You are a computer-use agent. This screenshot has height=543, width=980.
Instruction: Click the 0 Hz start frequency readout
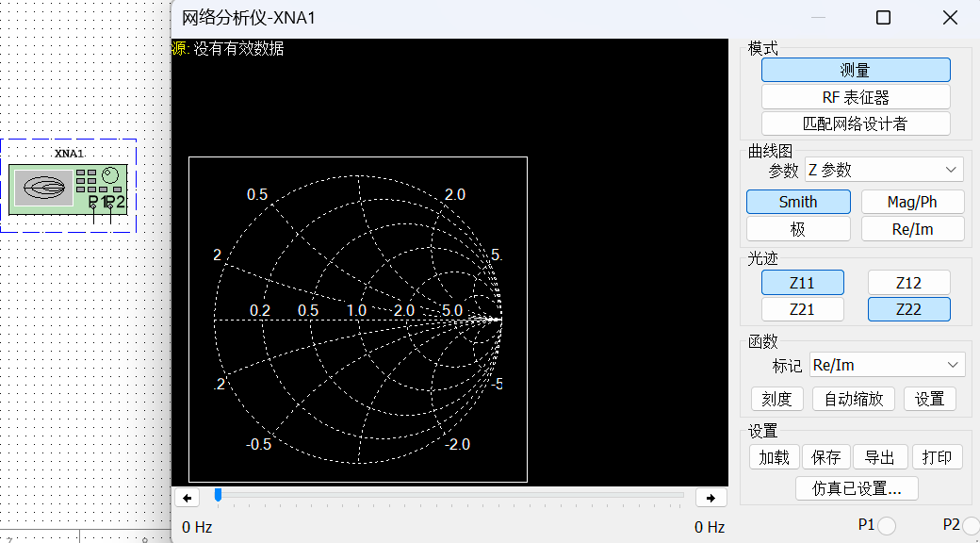pyautogui.click(x=197, y=527)
